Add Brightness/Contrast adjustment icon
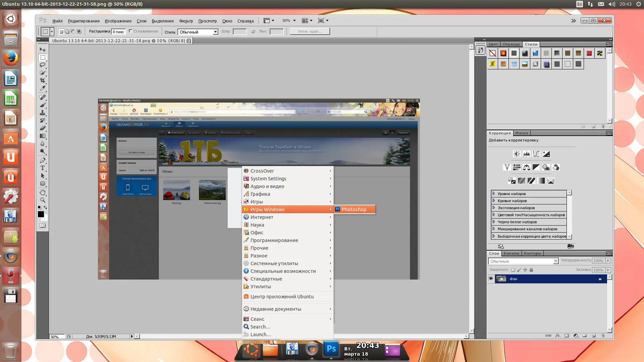 click(517, 154)
